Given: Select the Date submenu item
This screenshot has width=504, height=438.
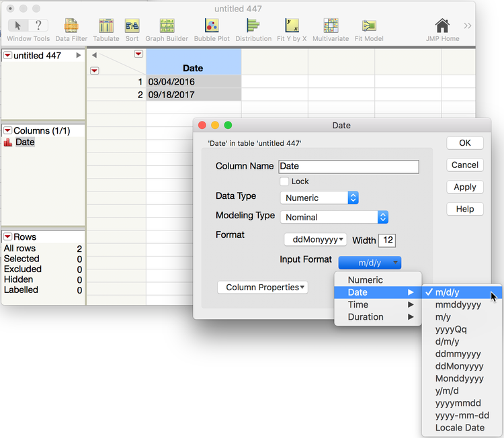Looking at the screenshot, I should pos(378,292).
